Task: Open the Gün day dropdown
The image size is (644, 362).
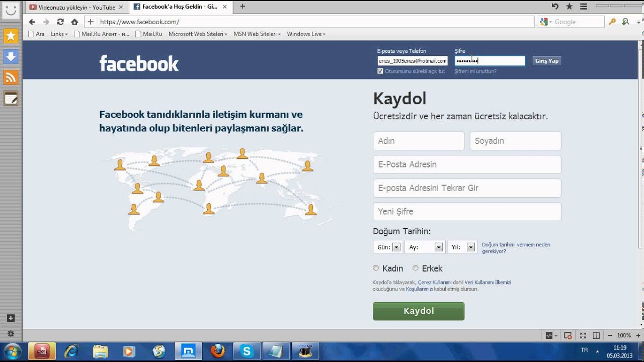Action: [388, 247]
